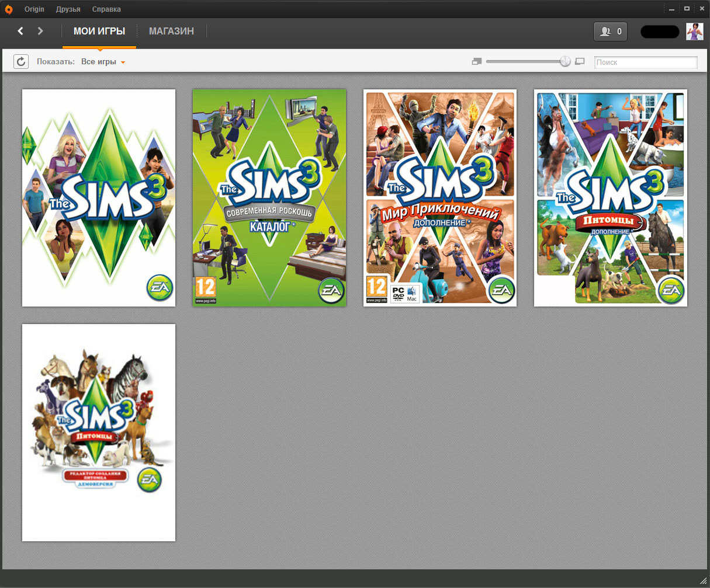Screen dimensions: 710x588
Task: Select Мир Приключений Дополнение cover
Action: tap(440, 198)
